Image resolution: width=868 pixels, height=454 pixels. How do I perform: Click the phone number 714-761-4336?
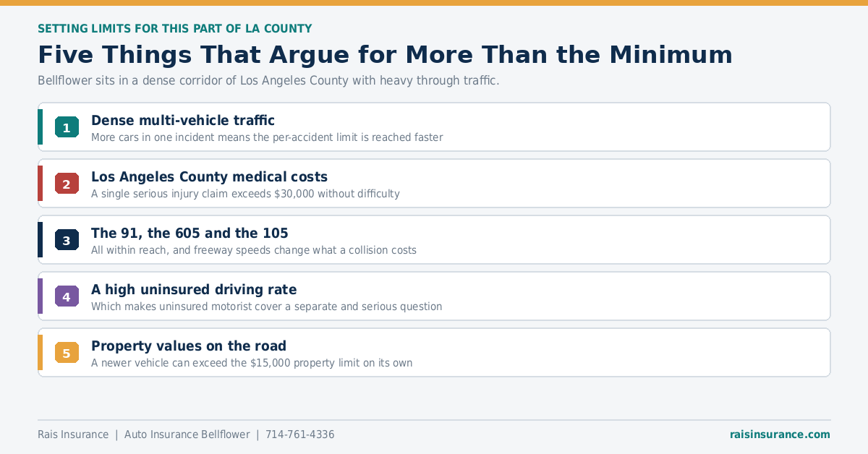coord(300,434)
